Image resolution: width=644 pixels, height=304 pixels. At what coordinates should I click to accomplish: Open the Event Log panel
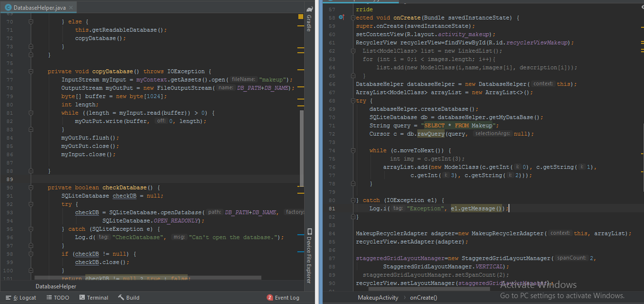pyautogui.click(x=283, y=298)
